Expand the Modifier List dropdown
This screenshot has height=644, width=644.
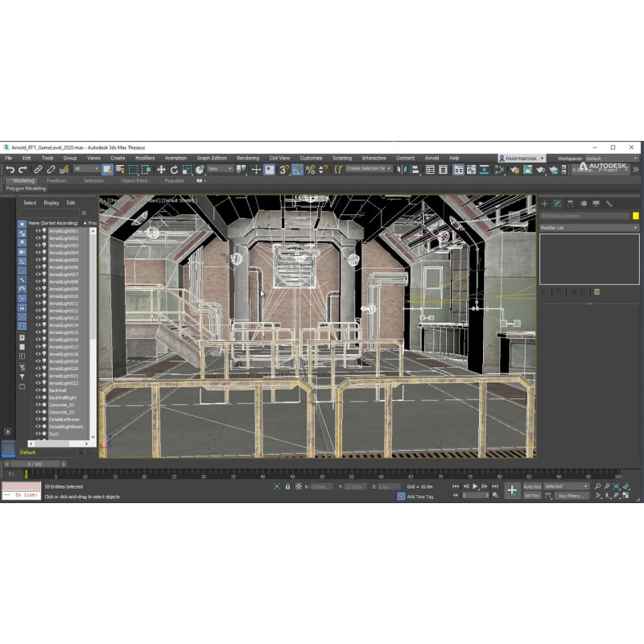(589, 228)
